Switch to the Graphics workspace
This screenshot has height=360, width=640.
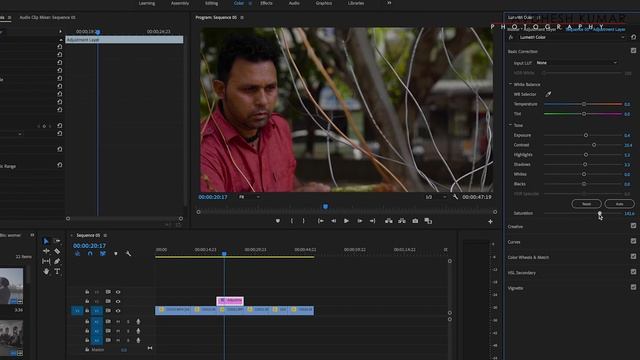click(324, 3)
